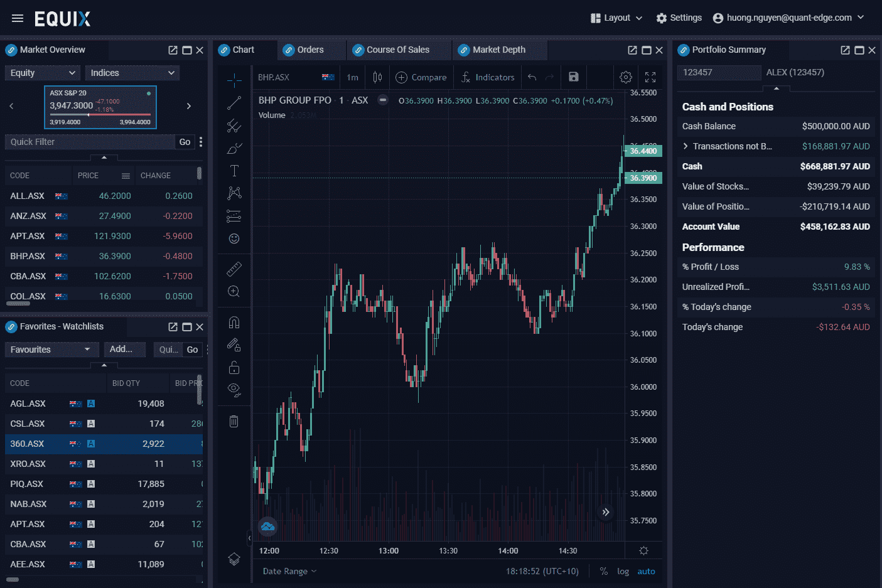Select the trend line drawing tool
Image resolution: width=882 pixels, height=588 pixels.
coord(234,103)
